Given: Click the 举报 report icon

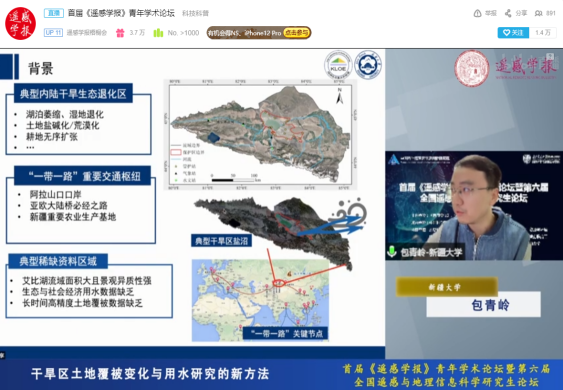Looking at the screenshot, I should click(477, 13).
